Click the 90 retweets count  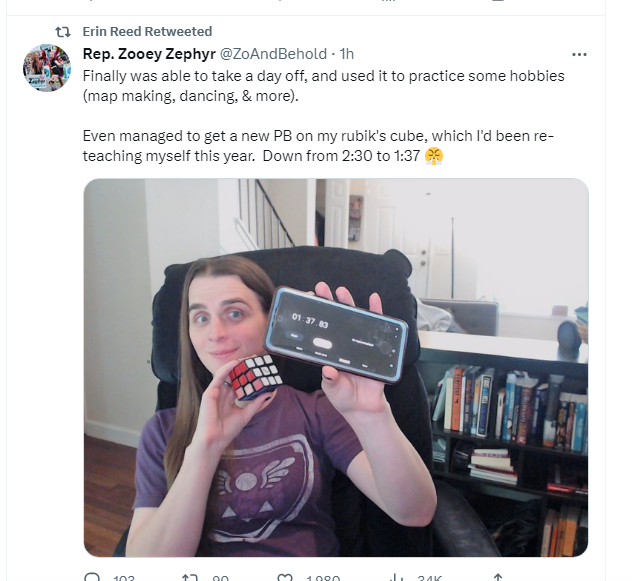[220, 578]
